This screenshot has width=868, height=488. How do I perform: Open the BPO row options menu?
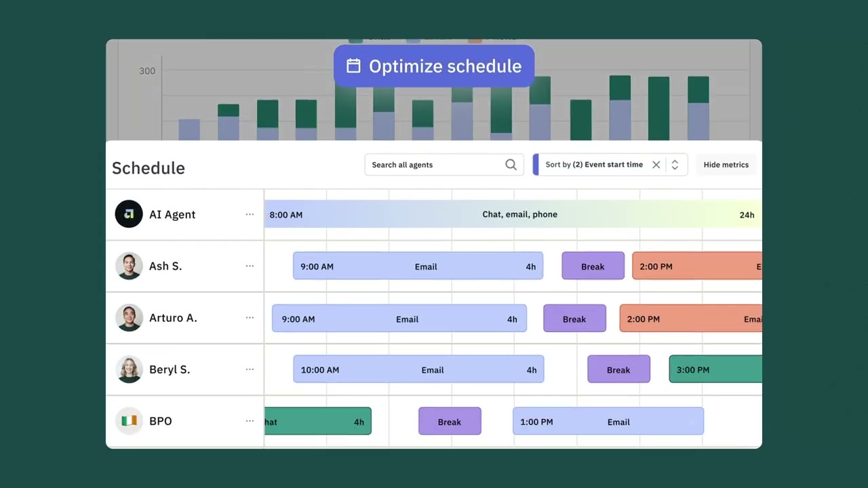click(250, 421)
